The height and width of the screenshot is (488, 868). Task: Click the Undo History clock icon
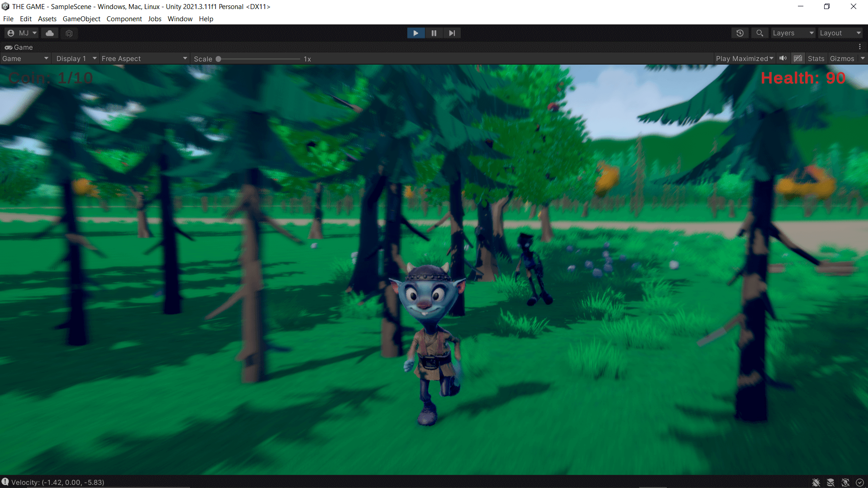740,33
